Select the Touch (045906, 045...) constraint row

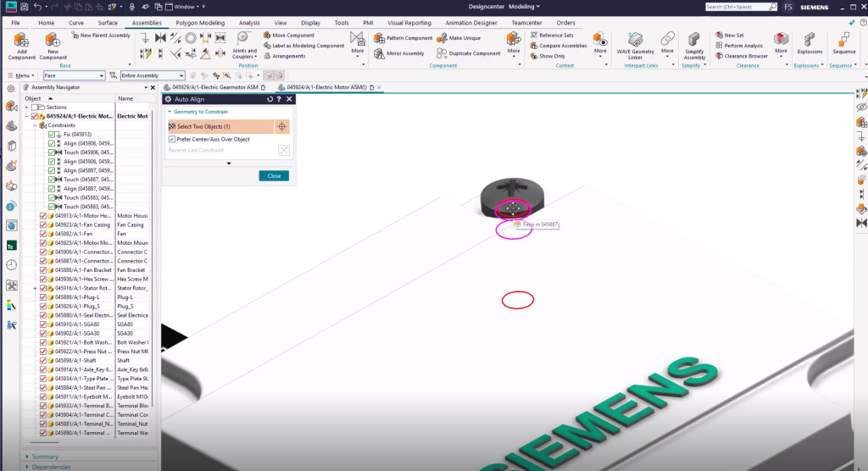tap(88, 152)
